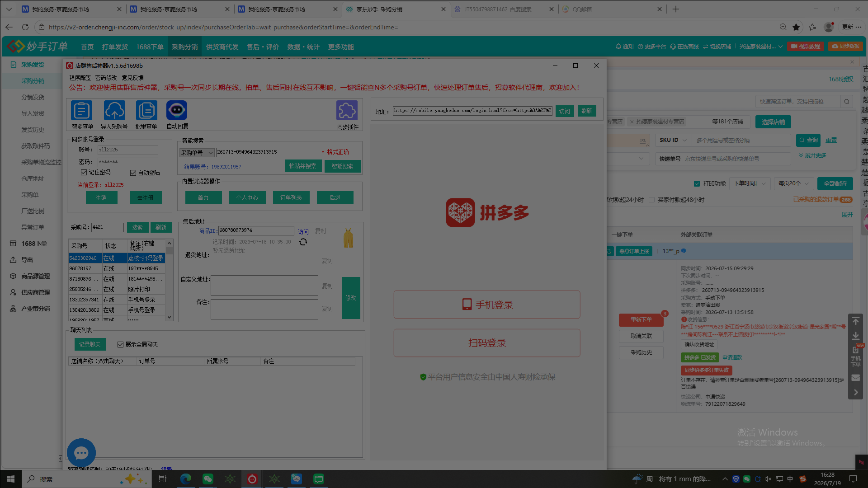Open the SKU ID dropdown
868x488 pixels.
point(673,140)
